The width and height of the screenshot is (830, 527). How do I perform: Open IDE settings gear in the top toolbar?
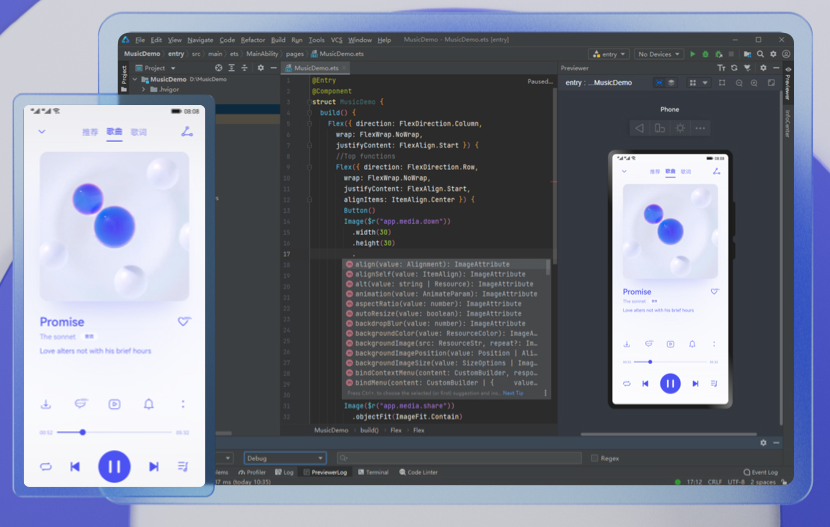point(773,54)
